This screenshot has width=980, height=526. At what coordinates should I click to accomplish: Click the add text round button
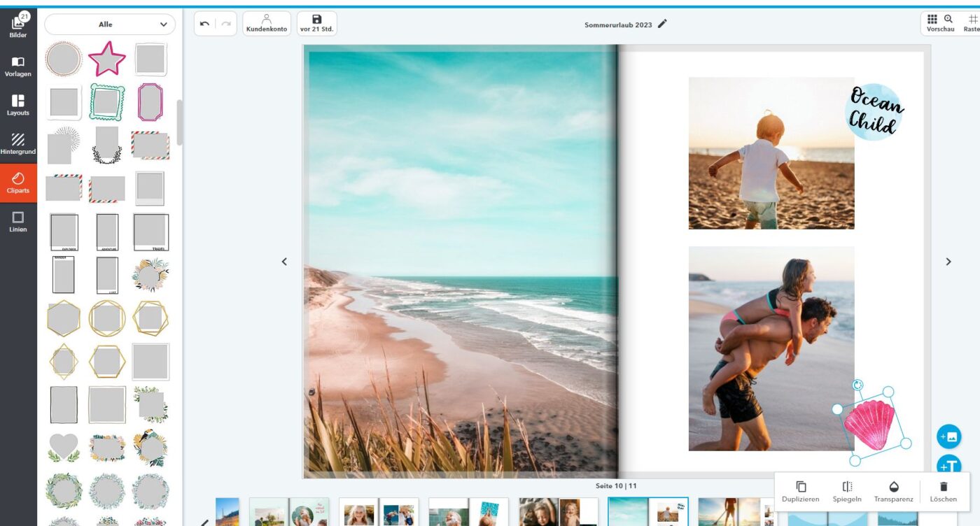click(948, 464)
